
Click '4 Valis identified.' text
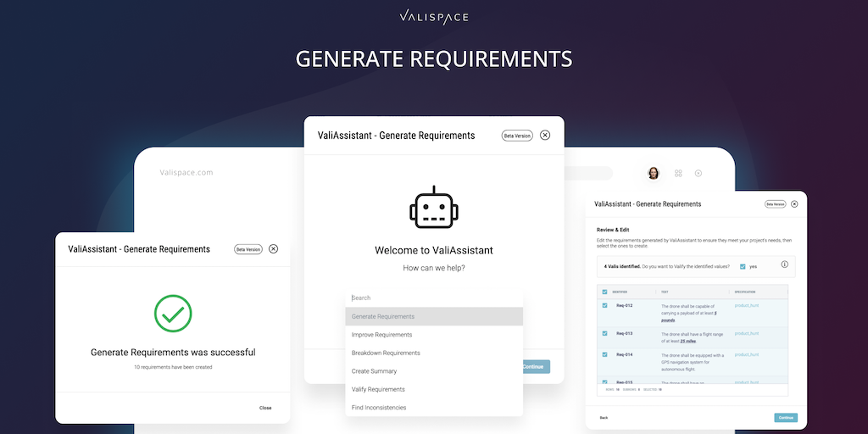(x=622, y=267)
